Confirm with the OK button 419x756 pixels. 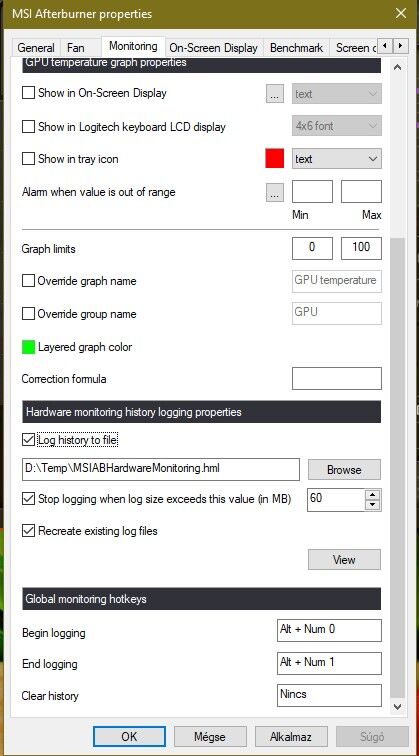tap(129, 736)
